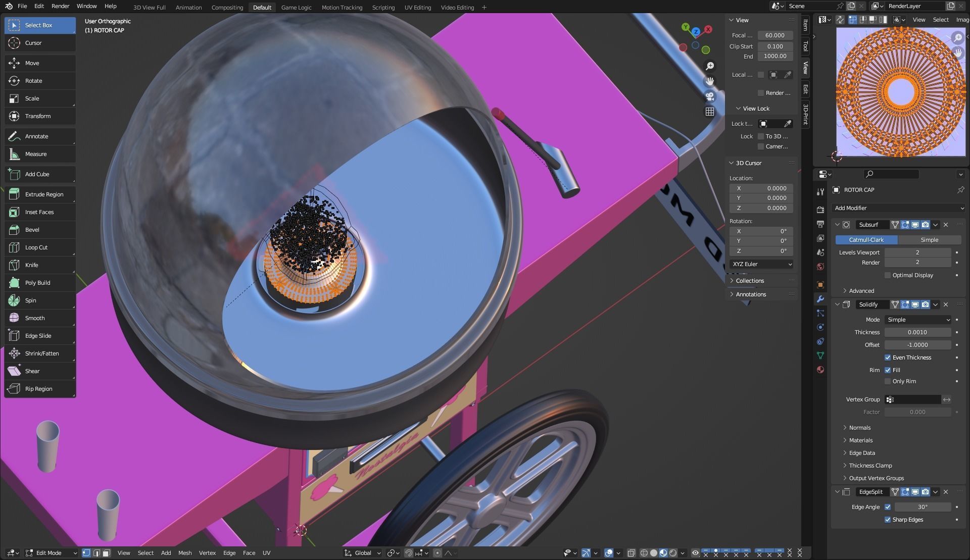Expand the Annotations panel
The width and height of the screenshot is (970, 560).
750,294
